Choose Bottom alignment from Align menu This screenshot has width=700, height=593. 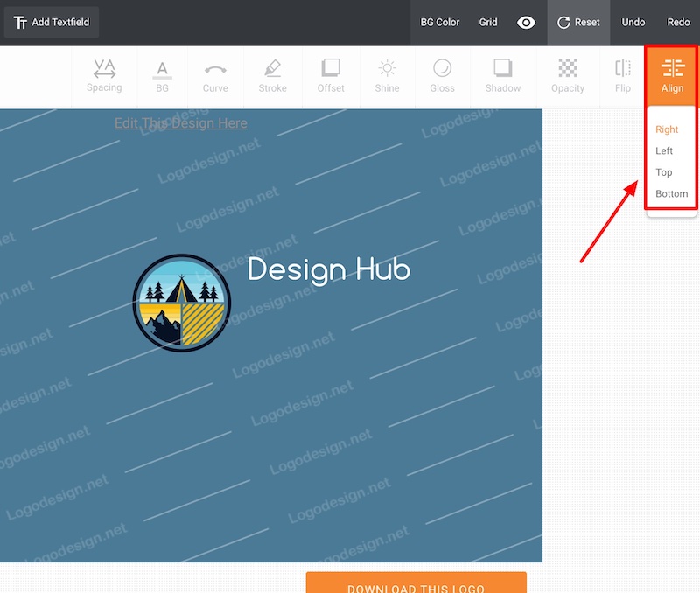point(672,193)
